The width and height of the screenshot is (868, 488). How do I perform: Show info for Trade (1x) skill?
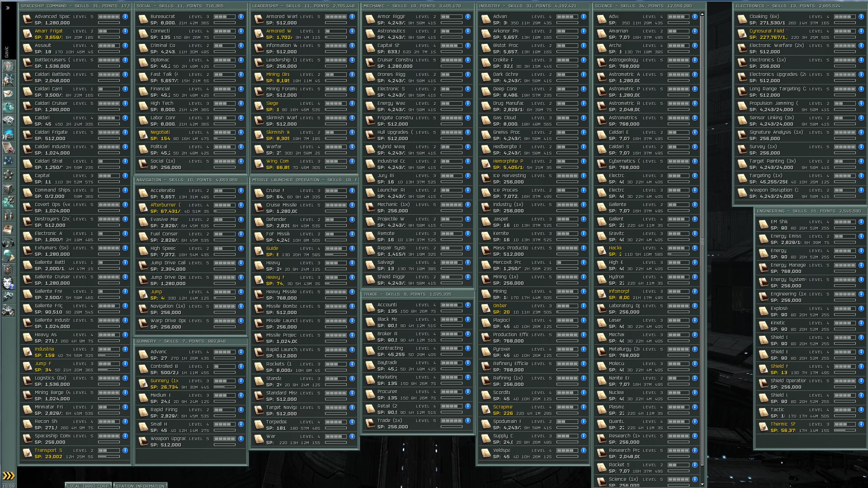pos(468,421)
